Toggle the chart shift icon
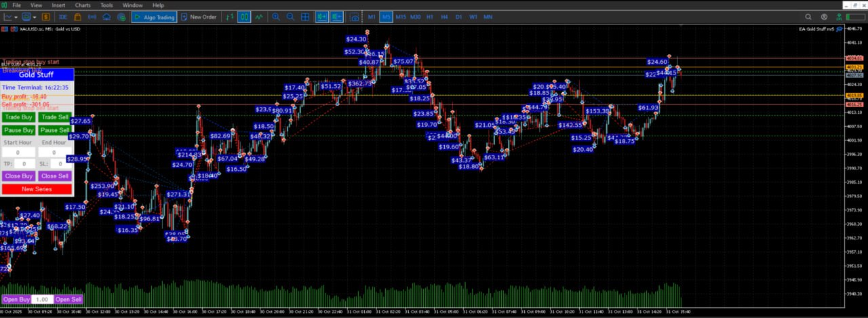This screenshot has height=318, width=868. coord(336,17)
